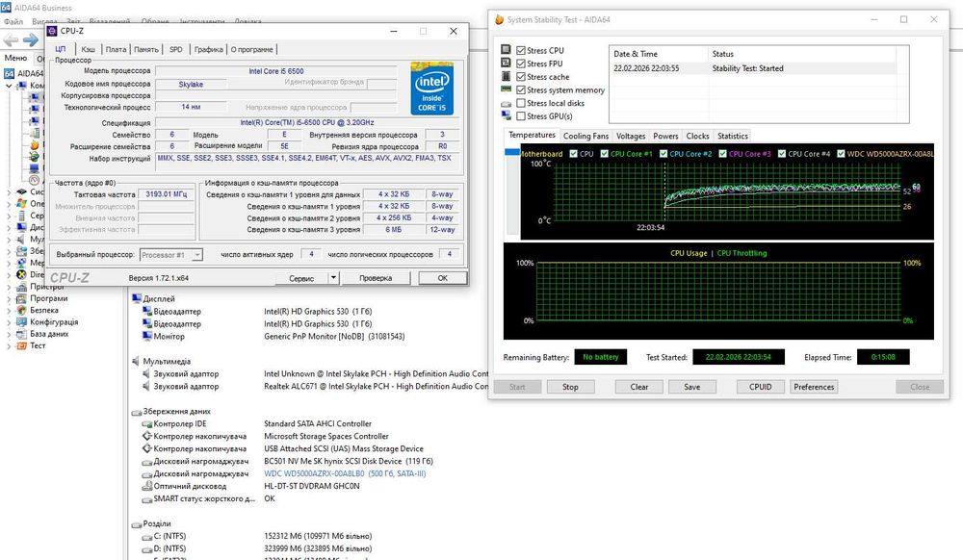This screenshot has width=963, height=560.
Task: Open the Сервис dropdown arrow in CPU-Z
Action: coord(333,278)
